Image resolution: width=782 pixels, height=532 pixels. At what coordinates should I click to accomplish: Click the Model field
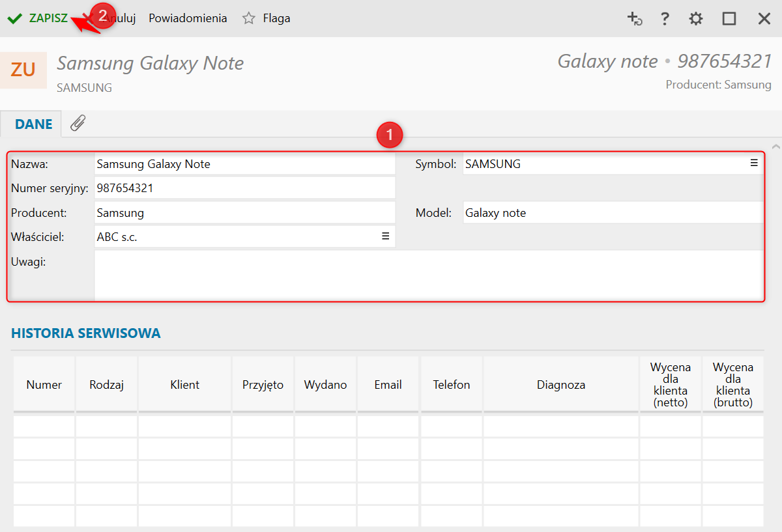[613, 213]
